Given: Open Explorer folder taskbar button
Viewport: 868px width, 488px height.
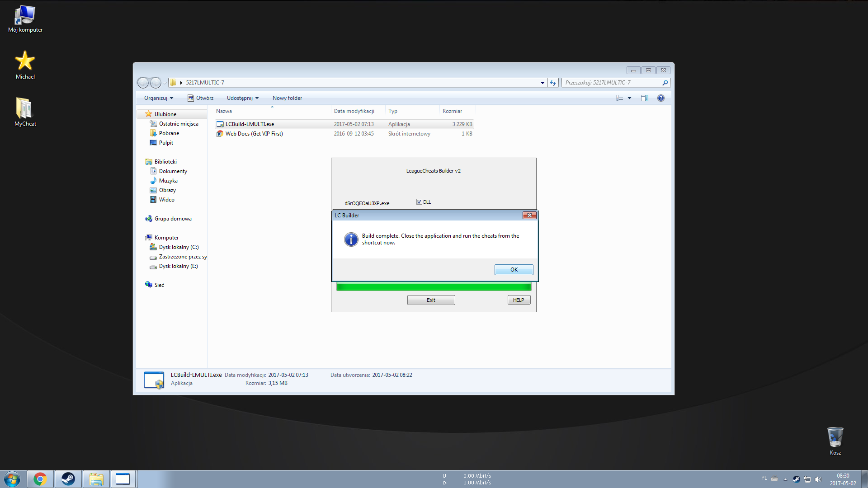Looking at the screenshot, I should click(96, 479).
